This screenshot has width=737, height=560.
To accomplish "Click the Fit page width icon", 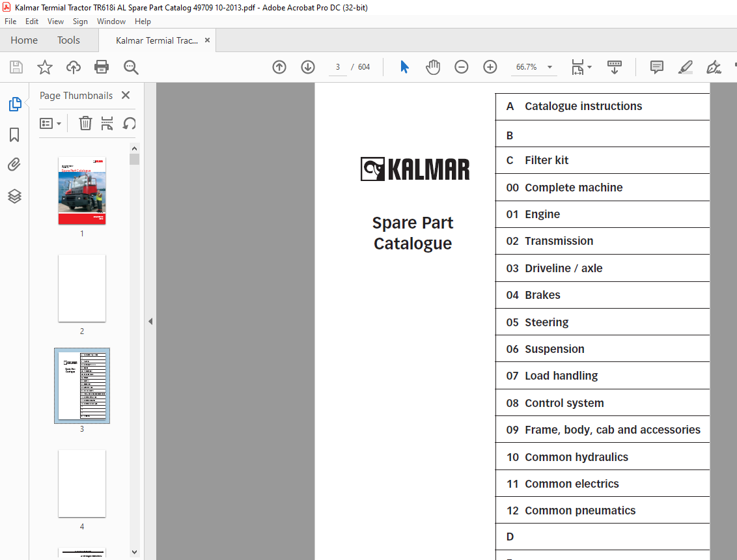I will [x=577, y=67].
